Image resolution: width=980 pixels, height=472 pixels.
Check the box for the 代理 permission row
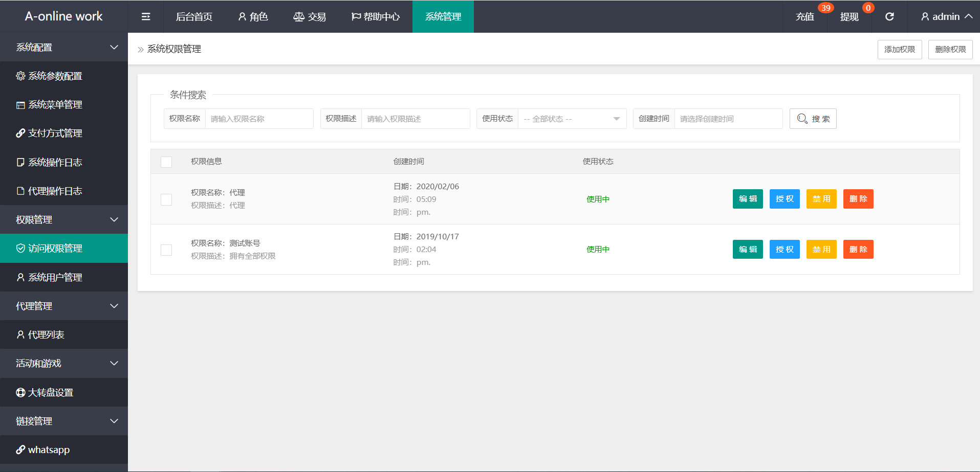pyautogui.click(x=166, y=199)
